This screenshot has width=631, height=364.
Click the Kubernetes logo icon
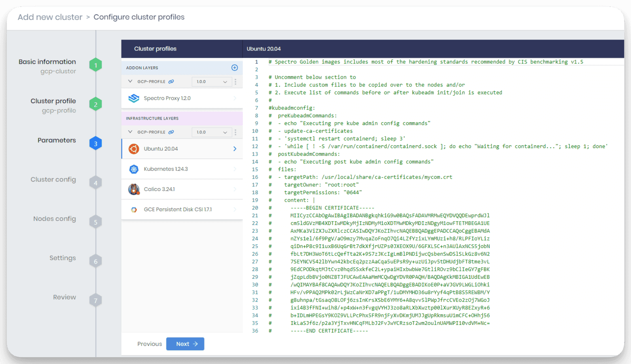point(134,169)
